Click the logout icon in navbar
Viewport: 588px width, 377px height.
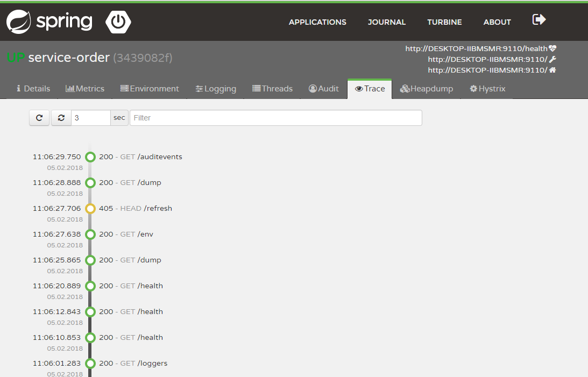coord(539,20)
